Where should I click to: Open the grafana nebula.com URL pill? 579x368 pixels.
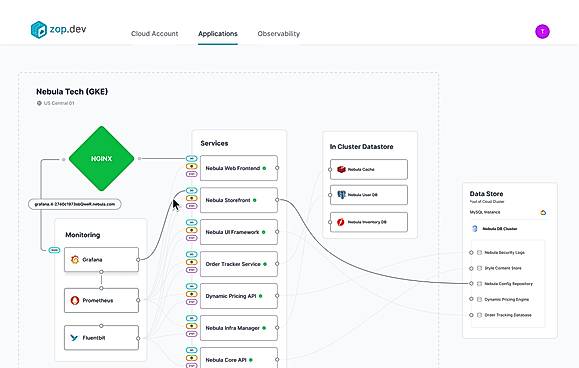(75, 204)
